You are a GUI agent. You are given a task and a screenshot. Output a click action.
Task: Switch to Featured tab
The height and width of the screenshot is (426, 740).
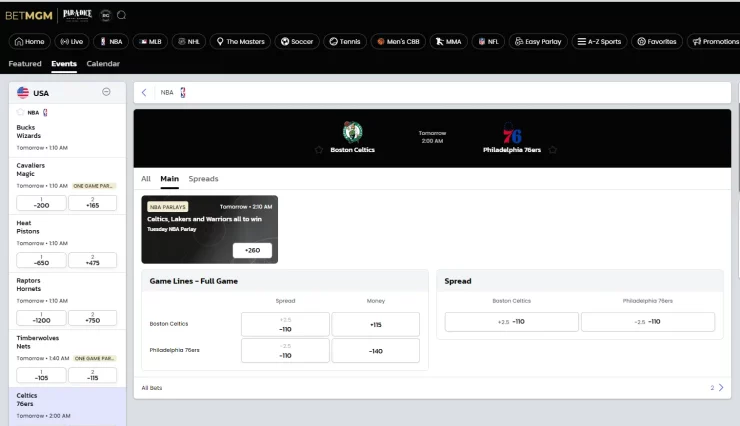(25, 64)
